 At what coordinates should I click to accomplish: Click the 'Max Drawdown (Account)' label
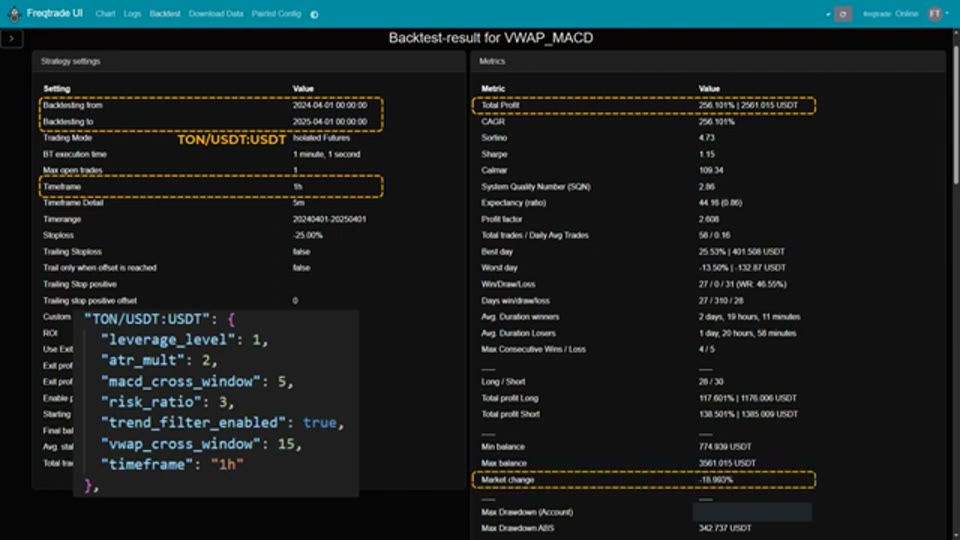click(527, 512)
